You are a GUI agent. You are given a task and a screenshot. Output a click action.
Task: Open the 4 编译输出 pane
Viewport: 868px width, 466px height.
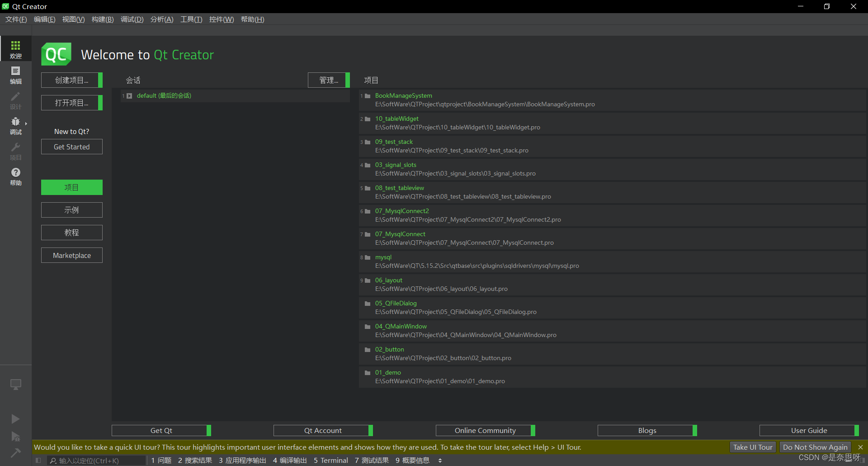[290, 461]
